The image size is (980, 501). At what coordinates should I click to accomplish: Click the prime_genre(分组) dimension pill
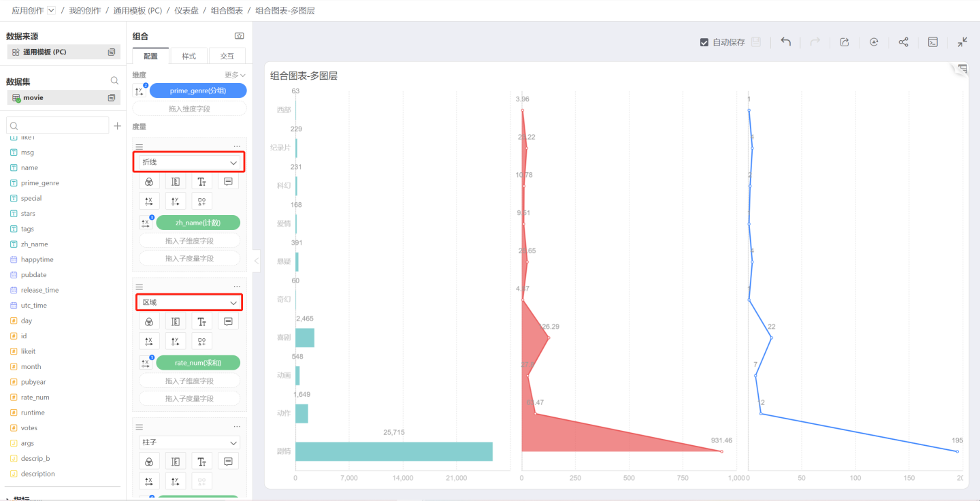pos(198,91)
